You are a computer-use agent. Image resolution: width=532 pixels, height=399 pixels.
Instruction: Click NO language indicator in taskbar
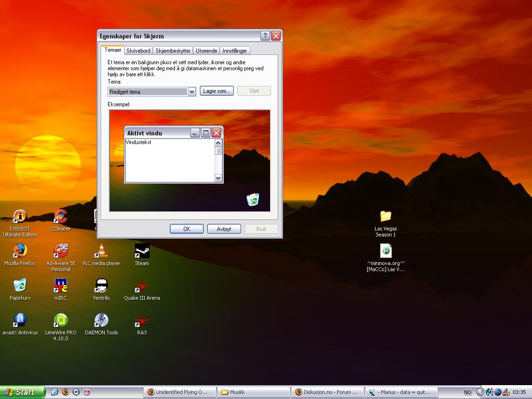467,392
